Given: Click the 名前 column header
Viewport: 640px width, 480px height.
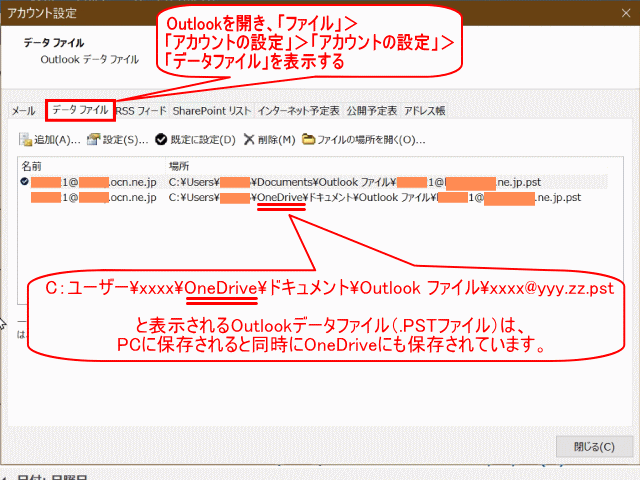Looking at the screenshot, I should point(92,166).
